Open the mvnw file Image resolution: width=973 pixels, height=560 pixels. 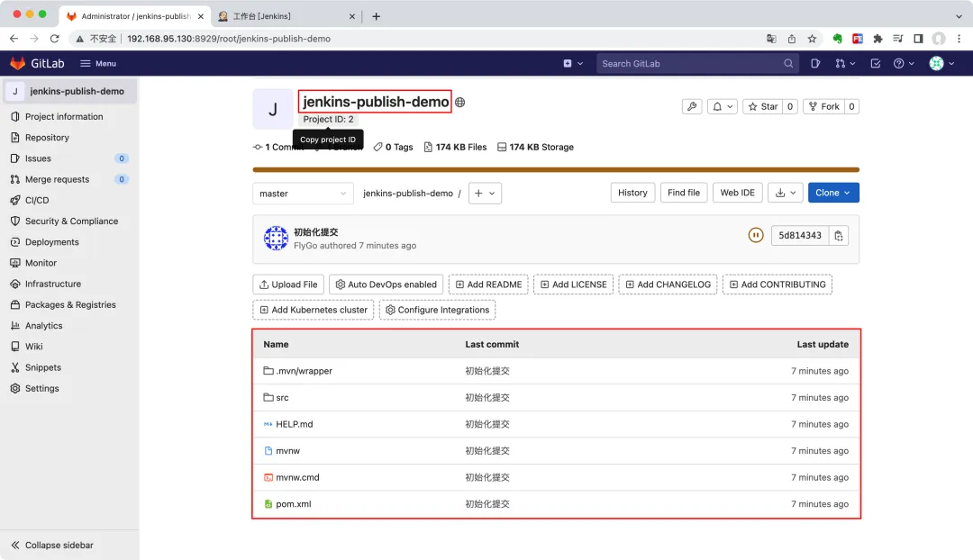pos(287,451)
